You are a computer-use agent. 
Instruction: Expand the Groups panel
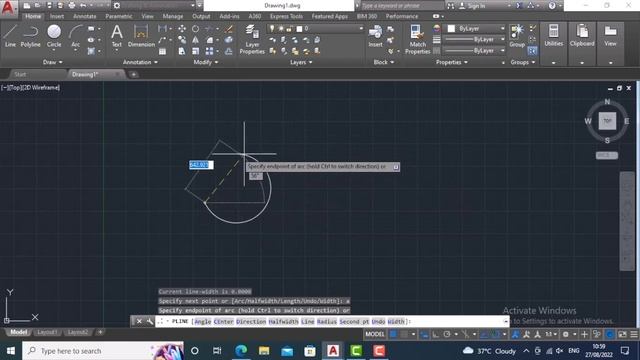coord(522,62)
